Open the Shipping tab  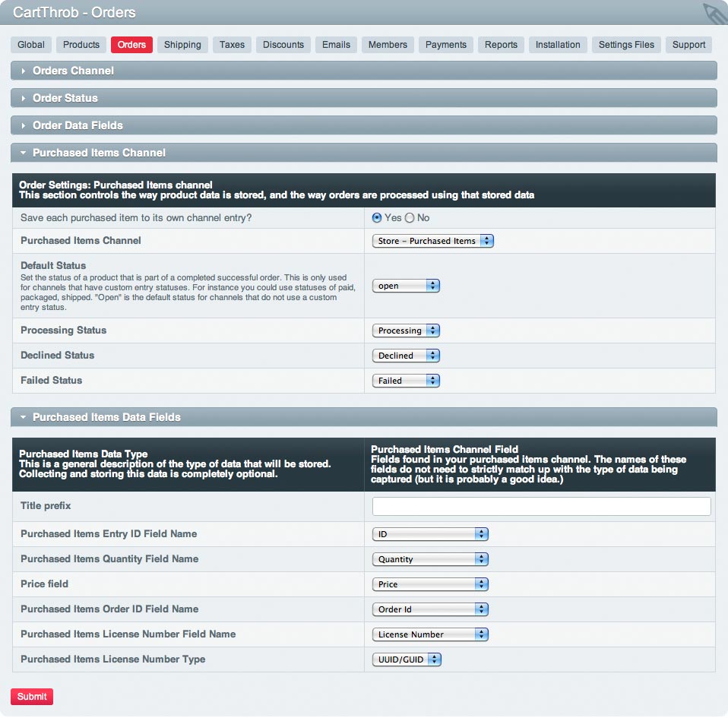coord(182,45)
